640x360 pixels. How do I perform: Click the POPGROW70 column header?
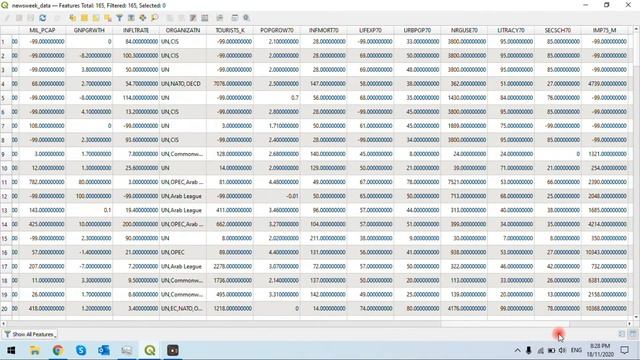(x=277, y=30)
